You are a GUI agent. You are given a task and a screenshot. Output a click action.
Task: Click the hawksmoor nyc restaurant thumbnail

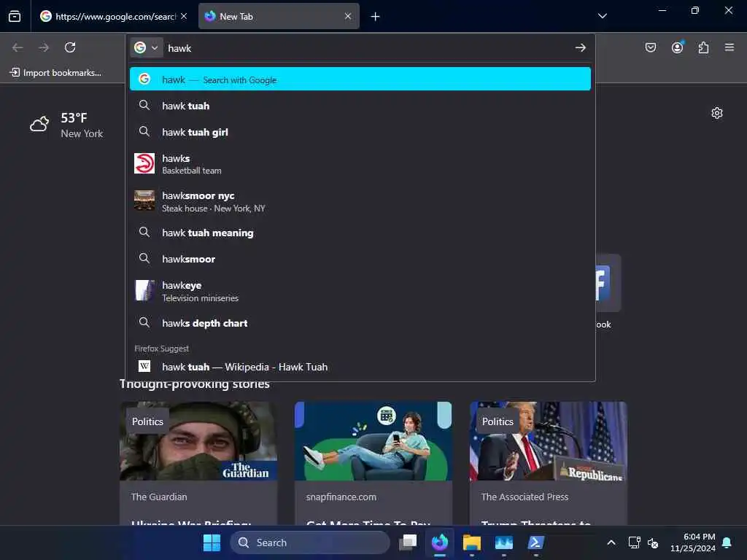point(144,201)
